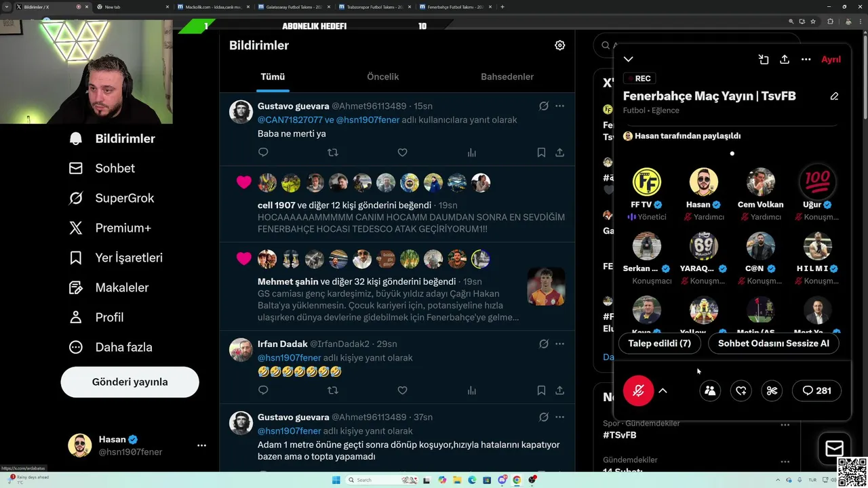Toggle the microphone mute button in Space
The height and width of the screenshot is (488, 868).
point(638,390)
